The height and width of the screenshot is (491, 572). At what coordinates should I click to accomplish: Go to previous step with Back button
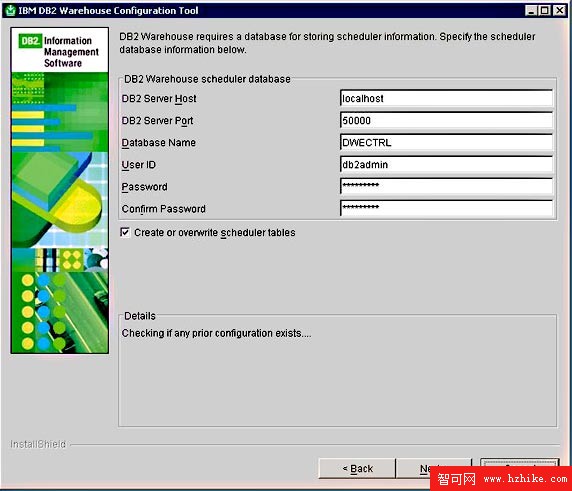click(357, 468)
